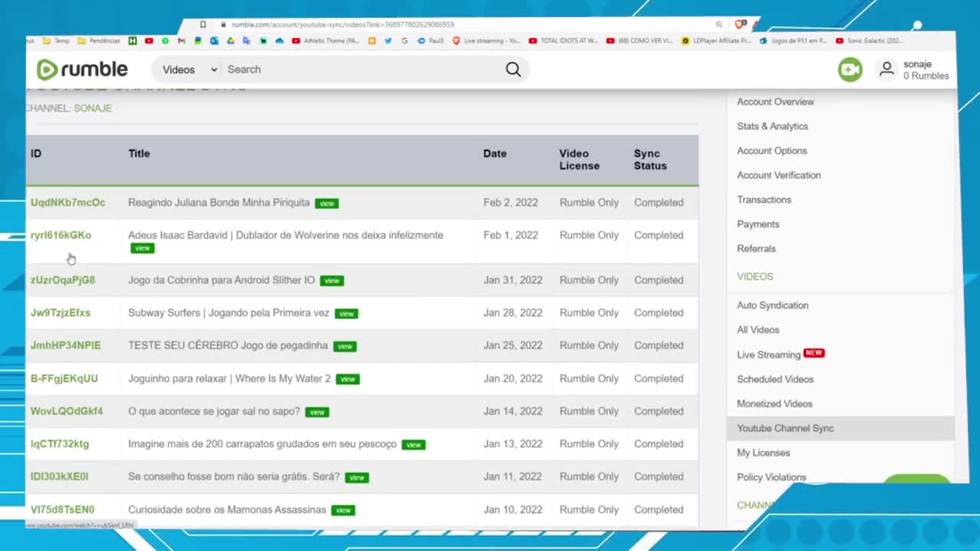Click the Title column header
This screenshot has height=551, width=980.
139,154
